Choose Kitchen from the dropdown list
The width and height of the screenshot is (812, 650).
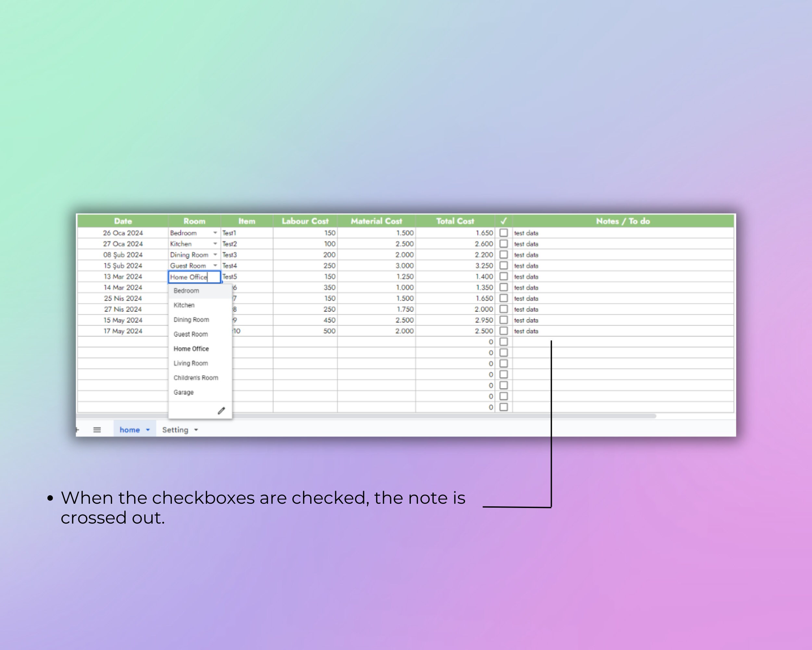[200, 305]
